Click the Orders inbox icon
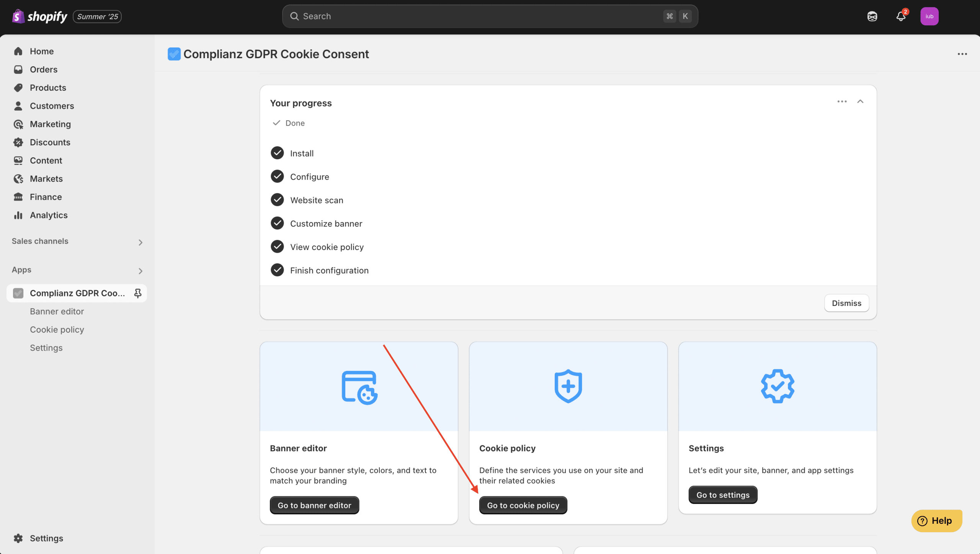The width and height of the screenshot is (980, 554). [x=18, y=69]
